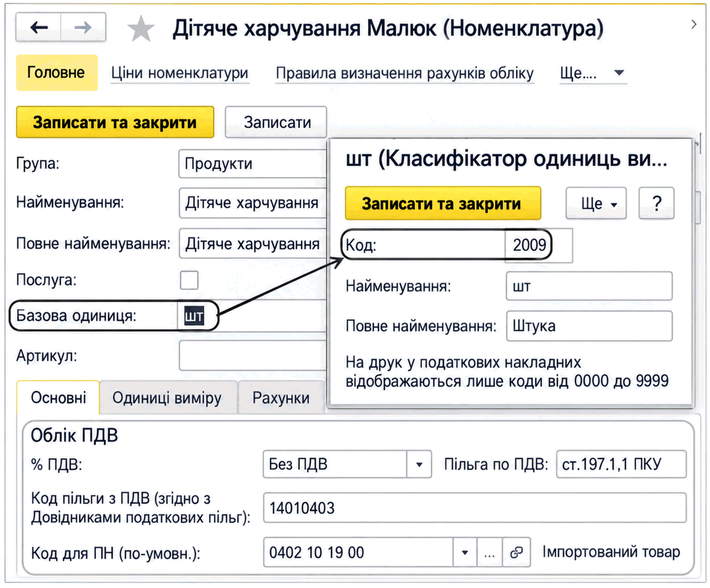Click the Записати button
The image size is (710, 588).
(277, 122)
